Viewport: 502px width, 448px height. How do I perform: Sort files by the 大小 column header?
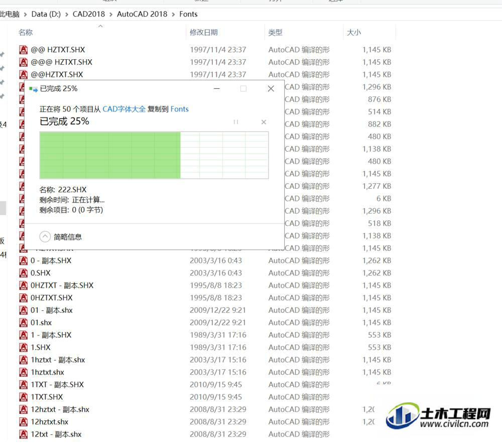(x=354, y=32)
